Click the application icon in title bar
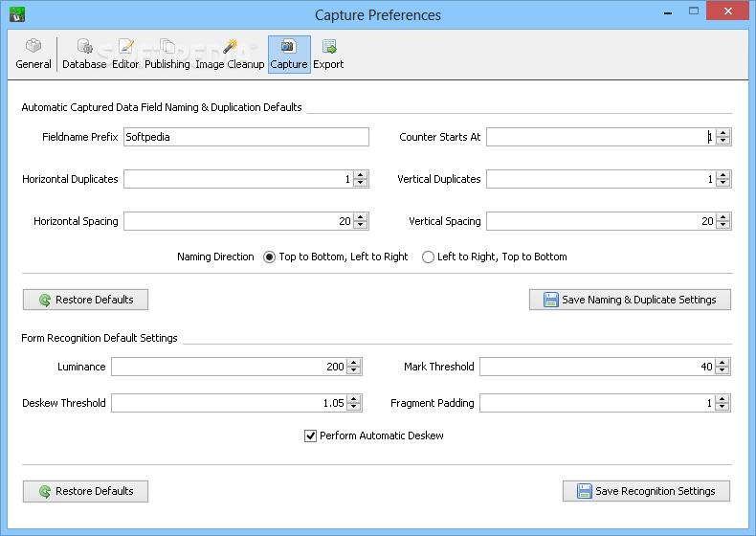The image size is (756, 536). pos(17,14)
